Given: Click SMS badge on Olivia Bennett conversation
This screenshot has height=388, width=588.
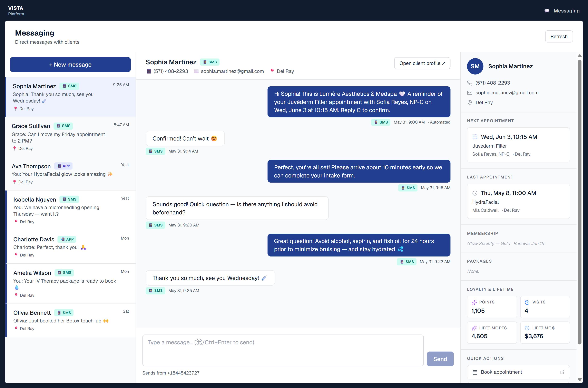Looking at the screenshot, I should 64,313.
